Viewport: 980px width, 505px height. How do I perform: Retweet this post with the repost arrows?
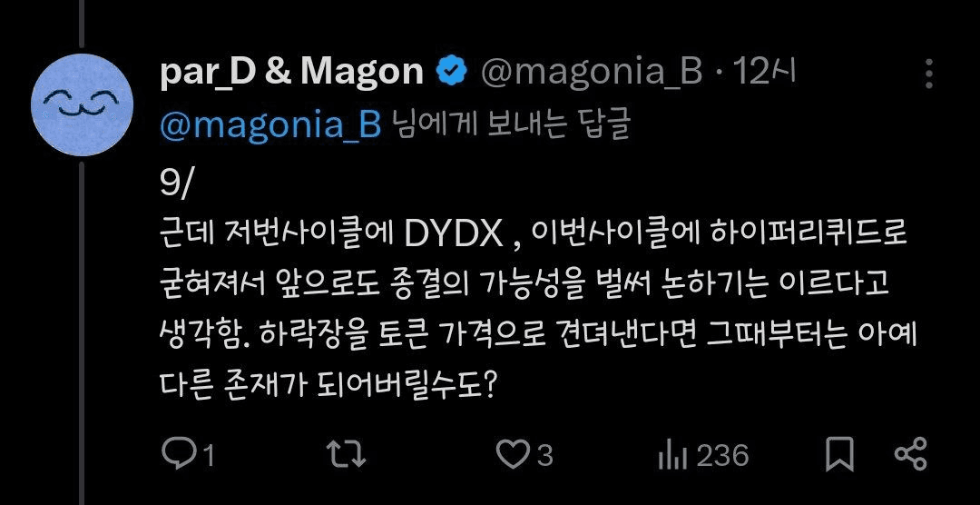coord(347,455)
